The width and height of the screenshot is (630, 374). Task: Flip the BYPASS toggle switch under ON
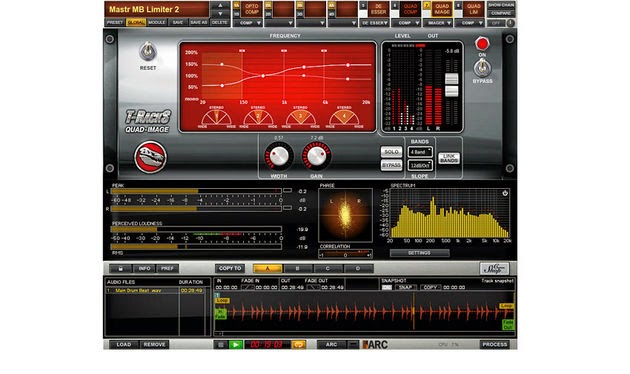[x=482, y=68]
